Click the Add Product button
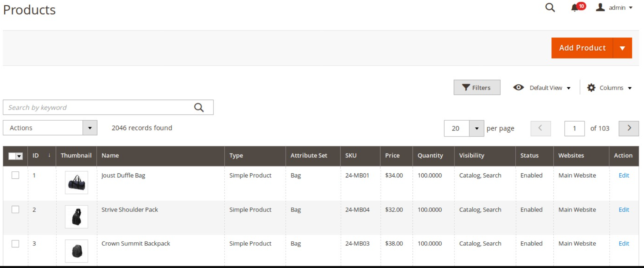The height and width of the screenshot is (268, 644). 582,48
